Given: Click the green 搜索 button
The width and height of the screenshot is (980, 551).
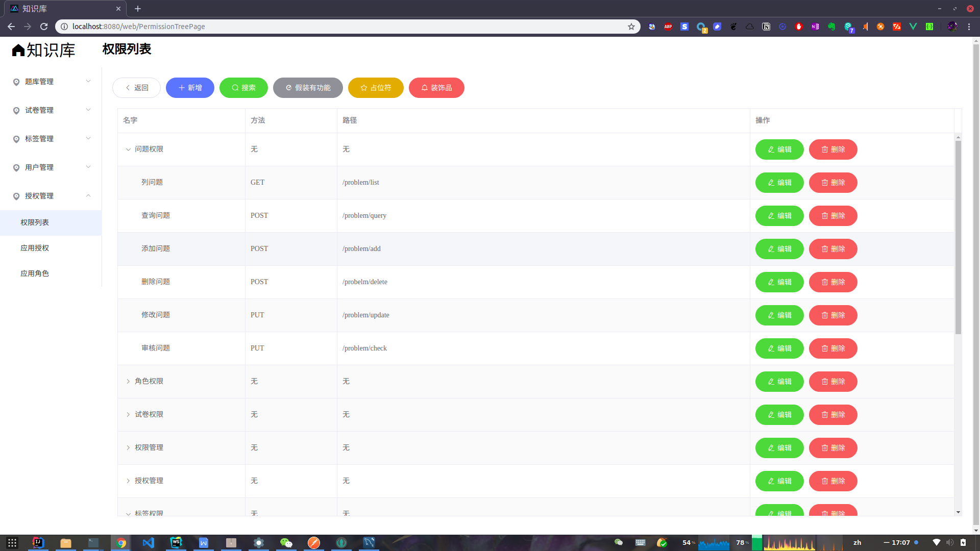Looking at the screenshot, I should tap(243, 88).
